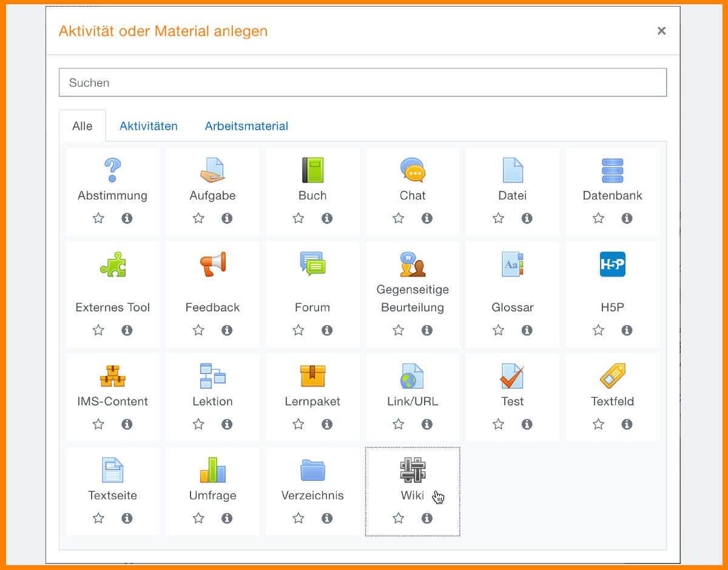Viewport: 728px width, 570px height.
Task: Choose the Aufgabe activity icon
Action: pos(212,170)
